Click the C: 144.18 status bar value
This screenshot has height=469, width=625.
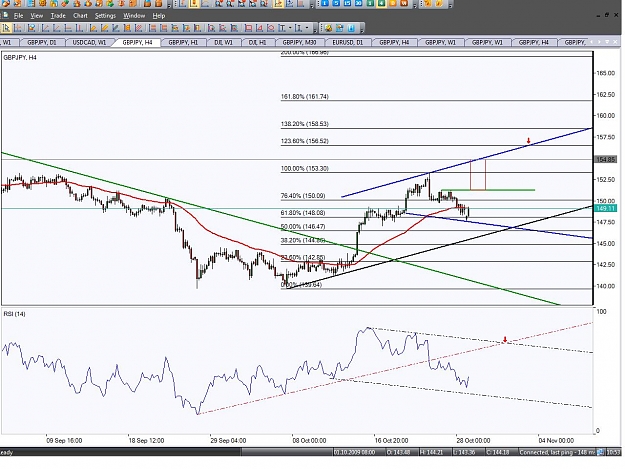[x=498, y=452]
